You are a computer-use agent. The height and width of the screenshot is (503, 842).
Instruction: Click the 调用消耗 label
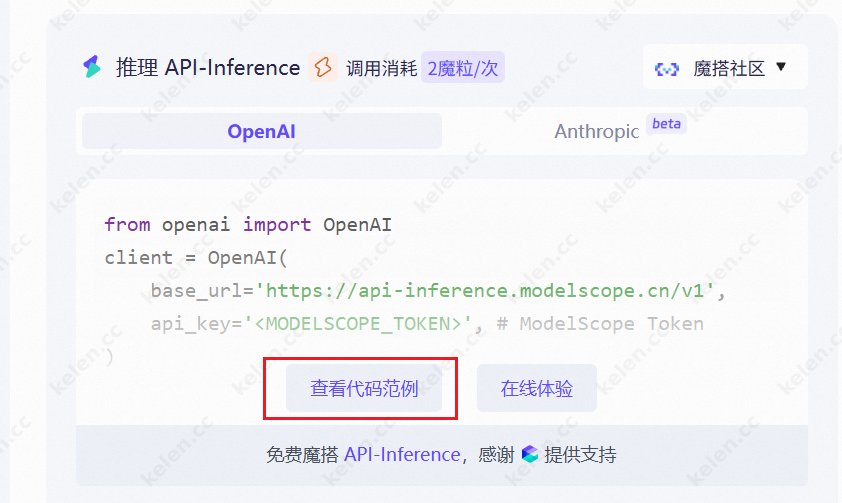(x=381, y=68)
